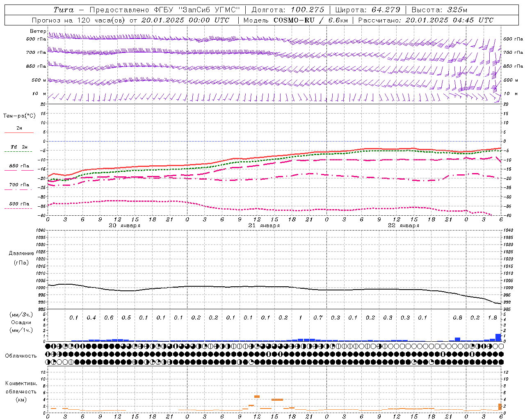Click the "Широта: 64.279" latitude value

click(x=367, y=10)
